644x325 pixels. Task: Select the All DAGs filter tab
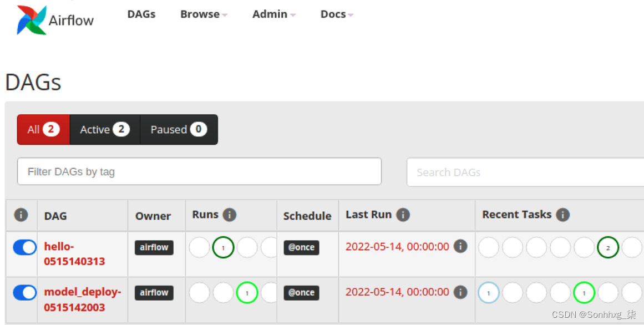43,129
